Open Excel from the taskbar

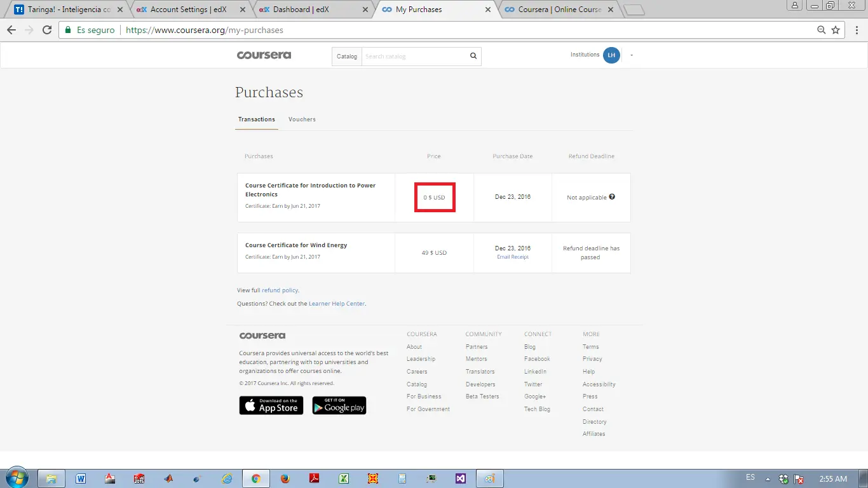click(x=343, y=479)
